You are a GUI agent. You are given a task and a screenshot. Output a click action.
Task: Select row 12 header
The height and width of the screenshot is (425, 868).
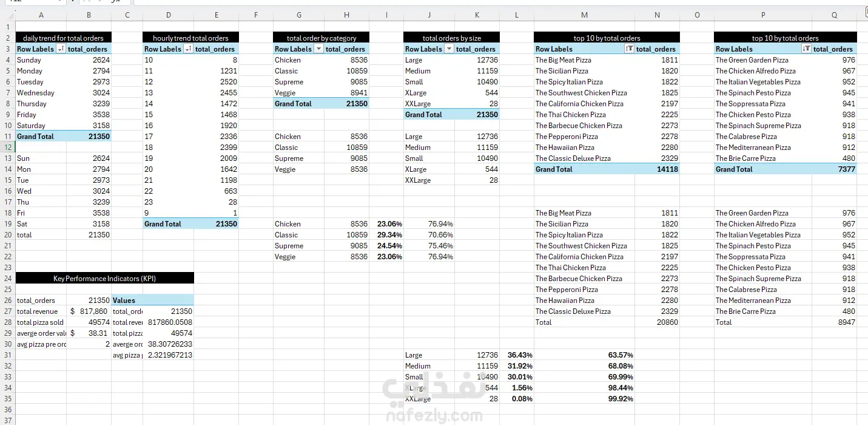[x=7, y=148]
